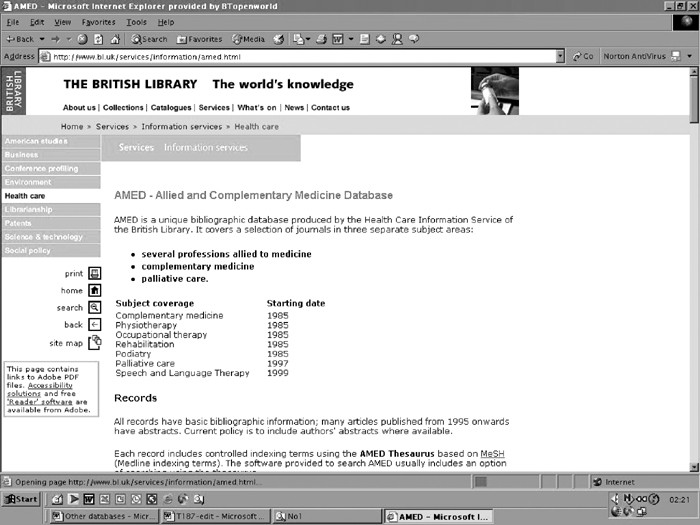700x525 pixels.
Task: Click the What's on navigation link
Action: 257,108
